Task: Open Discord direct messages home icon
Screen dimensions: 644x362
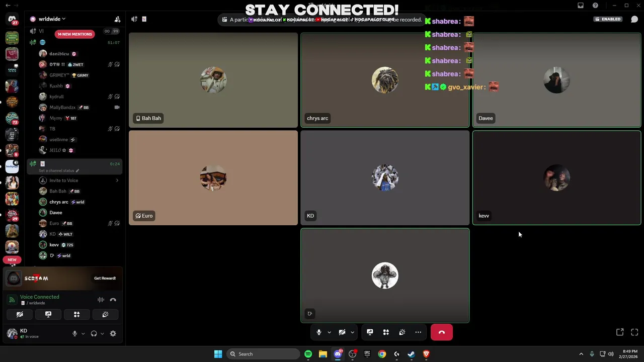Action: [12, 19]
